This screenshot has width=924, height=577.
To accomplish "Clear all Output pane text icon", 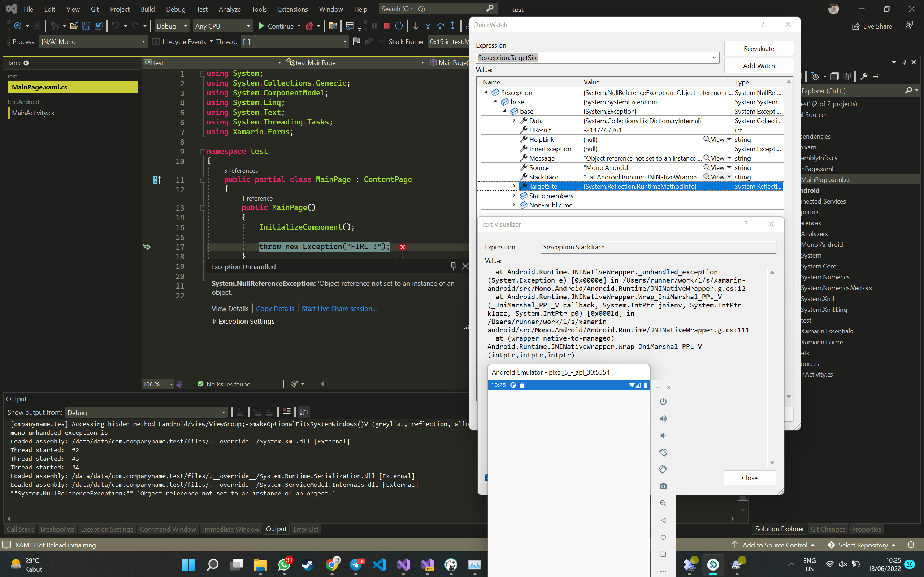I will [x=286, y=412].
